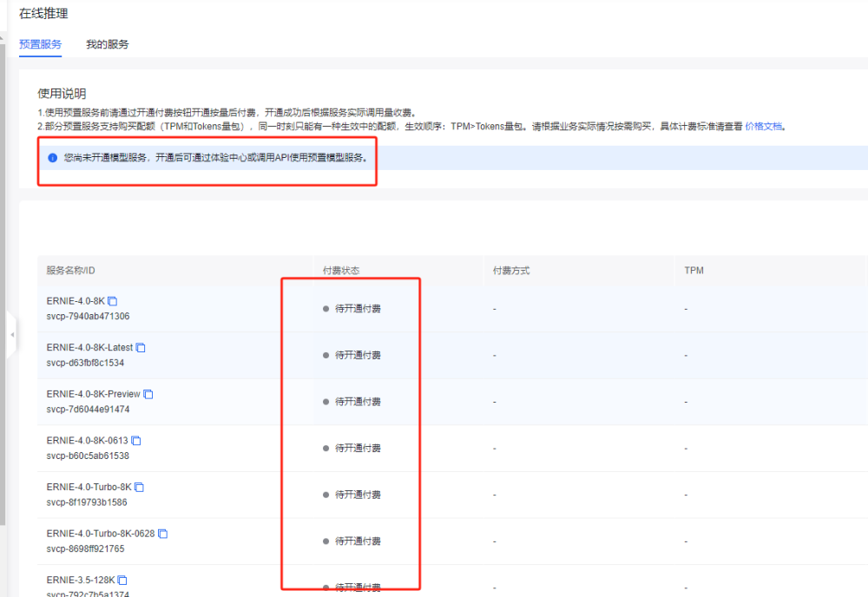The height and width of the screenshot is (597, 868).
Task: Collapse the left sidebar with the arrow handle
Action: (x=12, y=335)
